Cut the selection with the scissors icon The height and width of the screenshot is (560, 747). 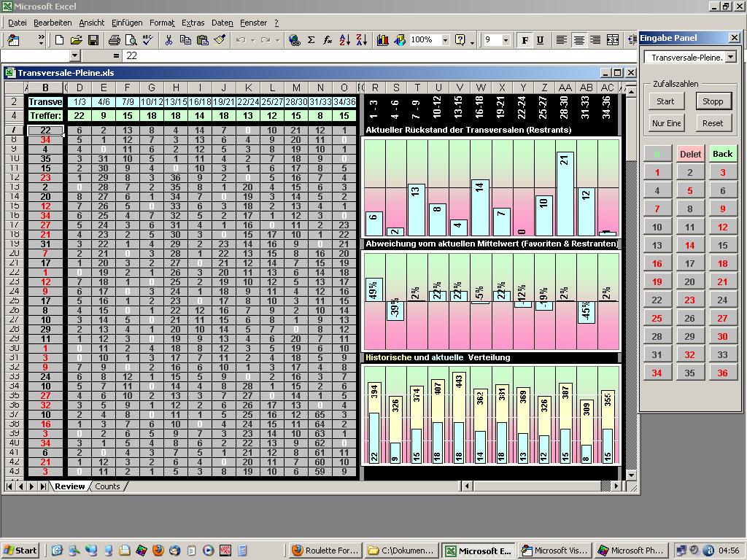[169, 40]
